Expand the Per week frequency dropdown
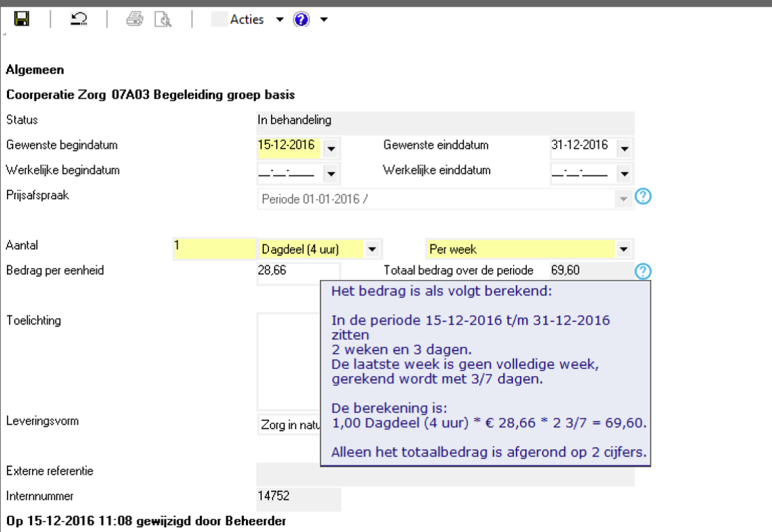Screen dimensions: 772x532 [x=623, y=249]
